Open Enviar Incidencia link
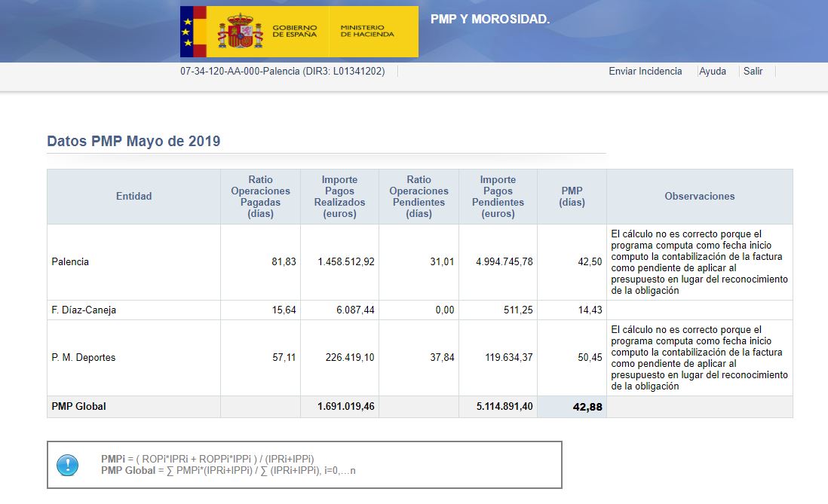The height and width of the screenshot is (504, 828). [645, 72]
